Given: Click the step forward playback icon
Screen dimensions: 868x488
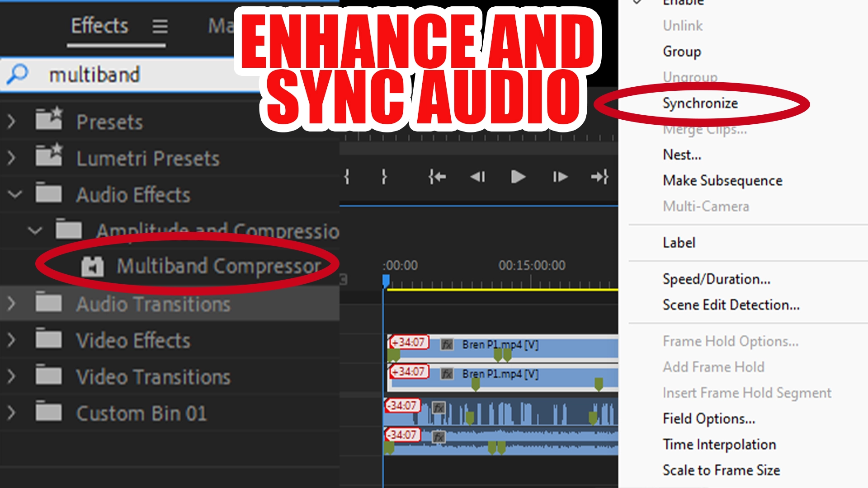Looking at the screenshot, I should [560, 176].
